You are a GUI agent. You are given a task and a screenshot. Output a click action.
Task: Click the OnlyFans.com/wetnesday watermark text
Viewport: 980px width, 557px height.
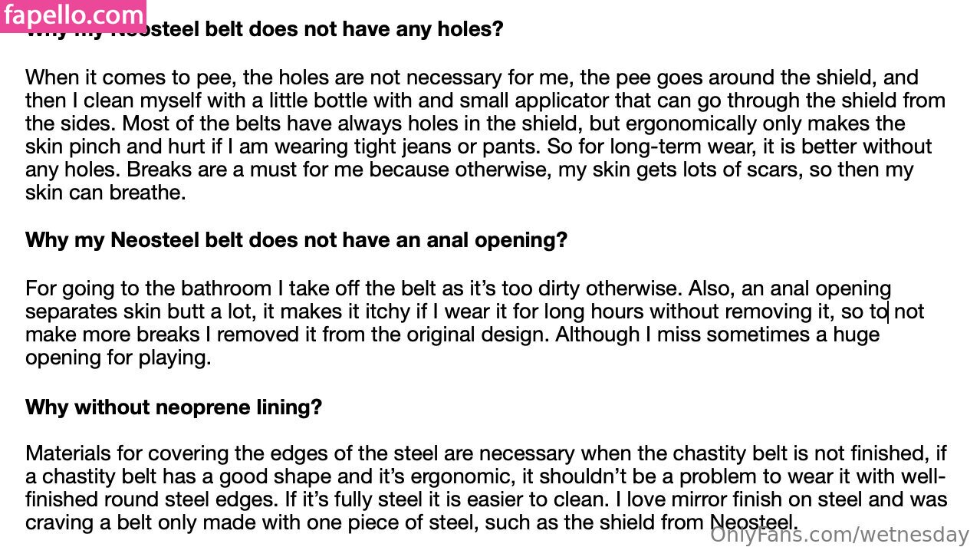pos(840,535)
